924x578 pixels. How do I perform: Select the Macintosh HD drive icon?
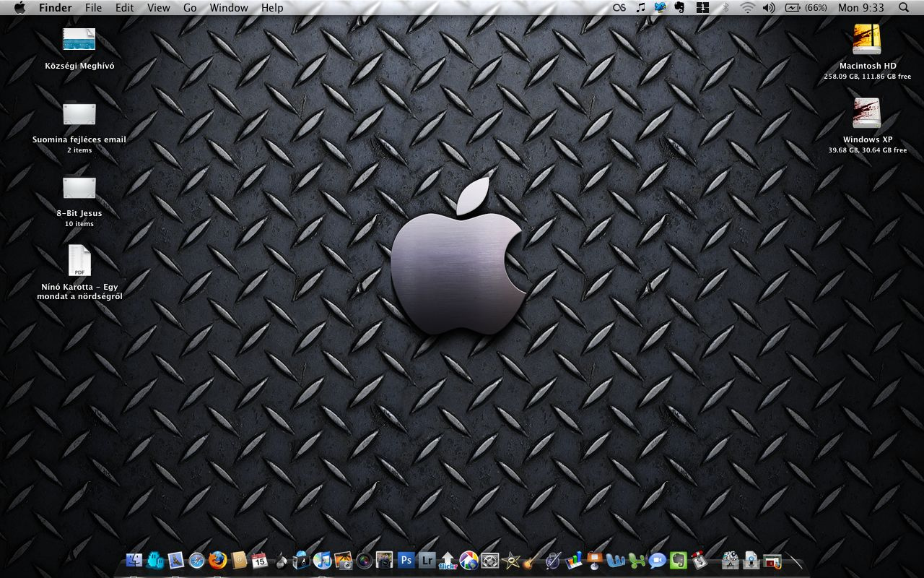point(867,40)
